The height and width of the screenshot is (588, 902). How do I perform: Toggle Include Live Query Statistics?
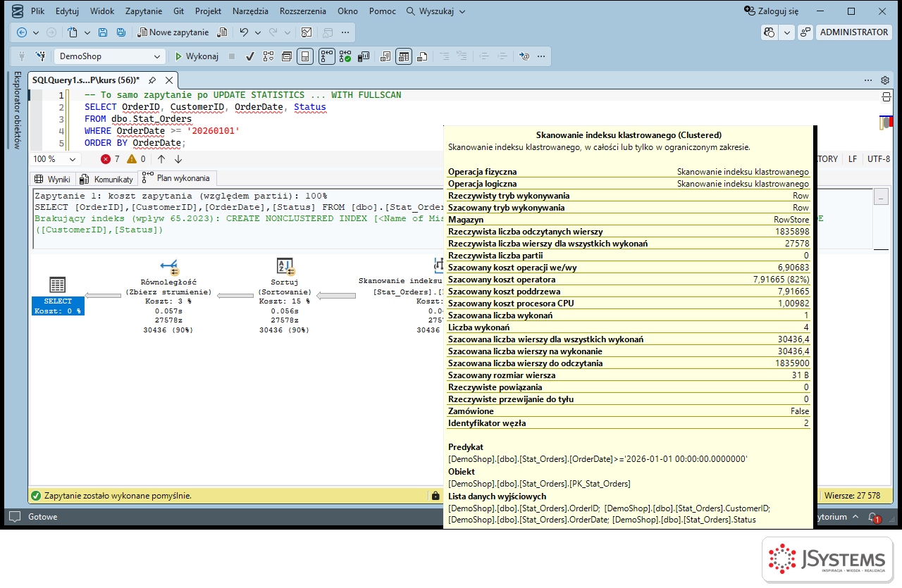pyautogui.click(x=345, y=56)
